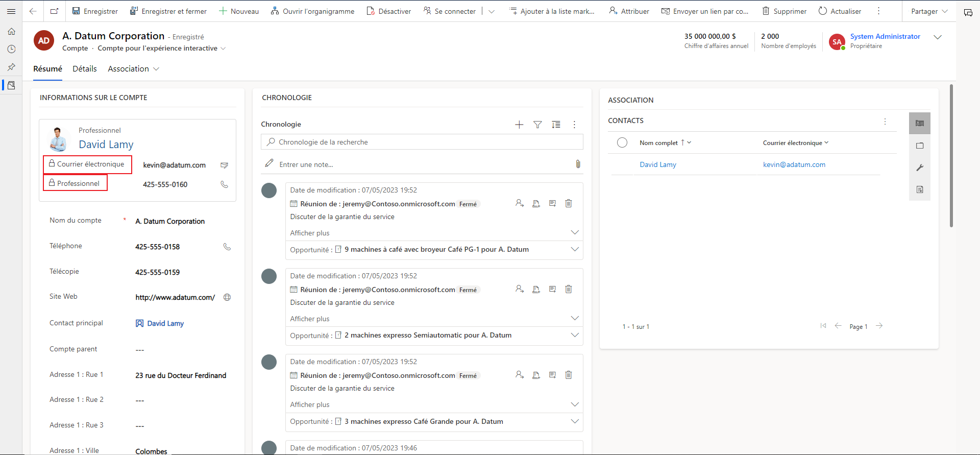The height and width of the screenshot is (455, 980).
Task: Click Actualiser refresh command
Action: click(840, 11)
